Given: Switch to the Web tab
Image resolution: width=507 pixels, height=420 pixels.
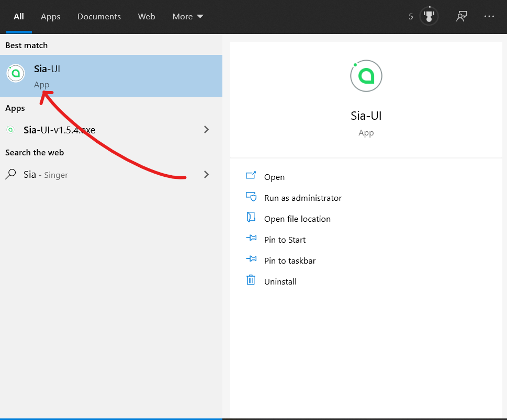Looking at the screenshot, I should pos(147,17).
